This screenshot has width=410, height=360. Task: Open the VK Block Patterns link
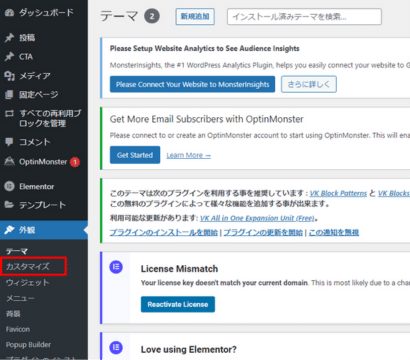point(338,193)
